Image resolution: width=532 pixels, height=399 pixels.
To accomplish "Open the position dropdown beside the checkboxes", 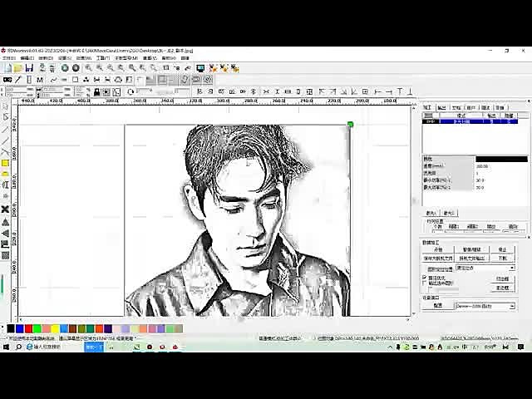I will (x=485, y=268).
